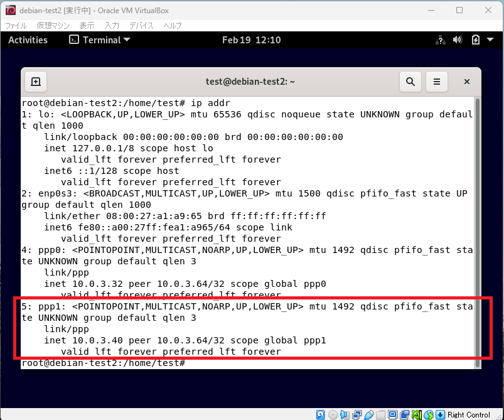Click the '2: enp0s3:' interface line

point(244,193)
